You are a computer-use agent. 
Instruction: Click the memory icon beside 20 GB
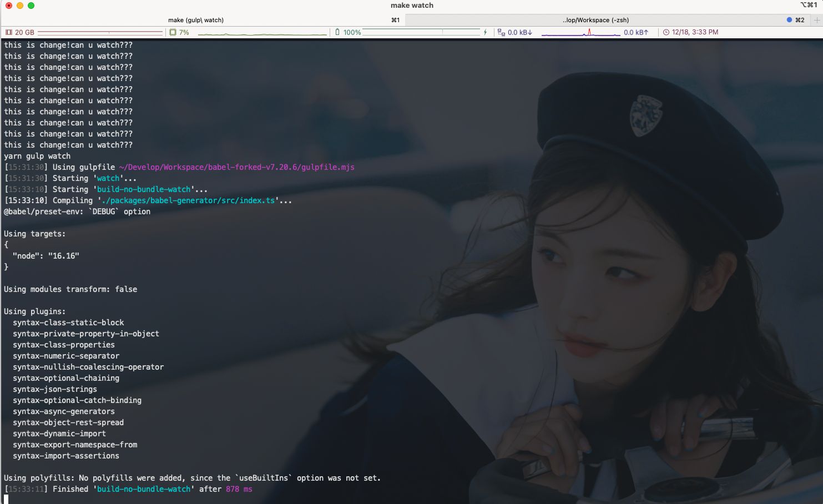(x=8, y=32)
